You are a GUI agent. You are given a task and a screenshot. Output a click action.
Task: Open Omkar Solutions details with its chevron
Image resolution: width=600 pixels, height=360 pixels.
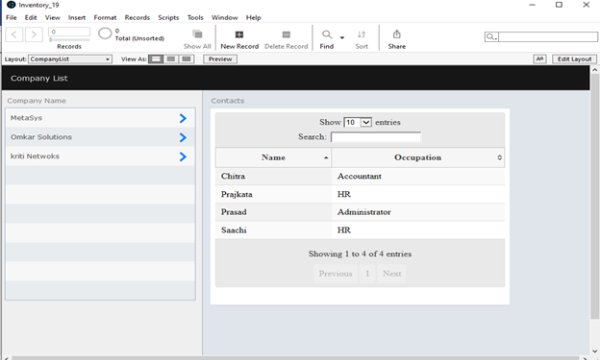(x=183, y=138)
